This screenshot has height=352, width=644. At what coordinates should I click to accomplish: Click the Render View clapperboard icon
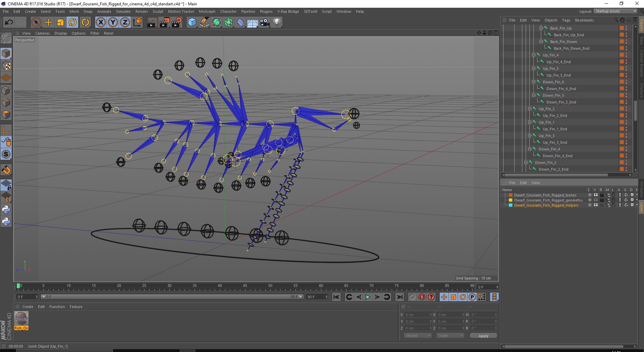coord(152,23)
